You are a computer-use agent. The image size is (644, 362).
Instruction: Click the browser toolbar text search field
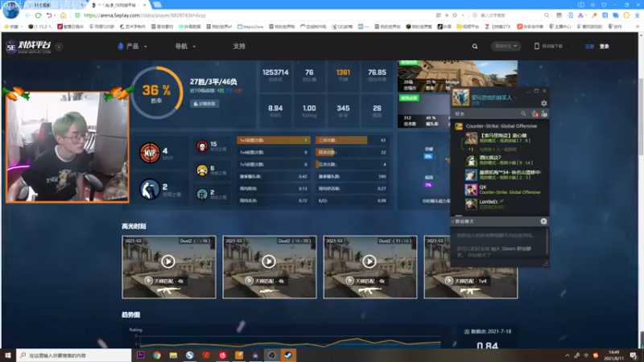coord(511,15)
